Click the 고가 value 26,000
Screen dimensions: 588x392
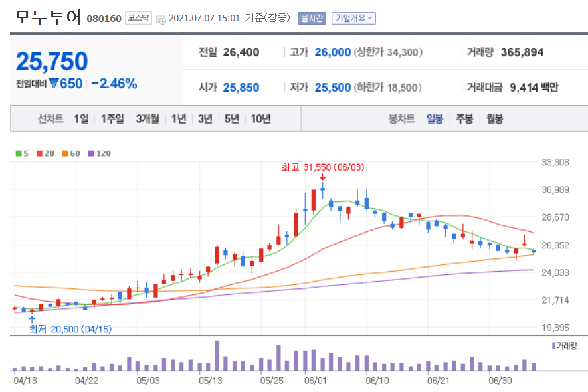(333, 52)
